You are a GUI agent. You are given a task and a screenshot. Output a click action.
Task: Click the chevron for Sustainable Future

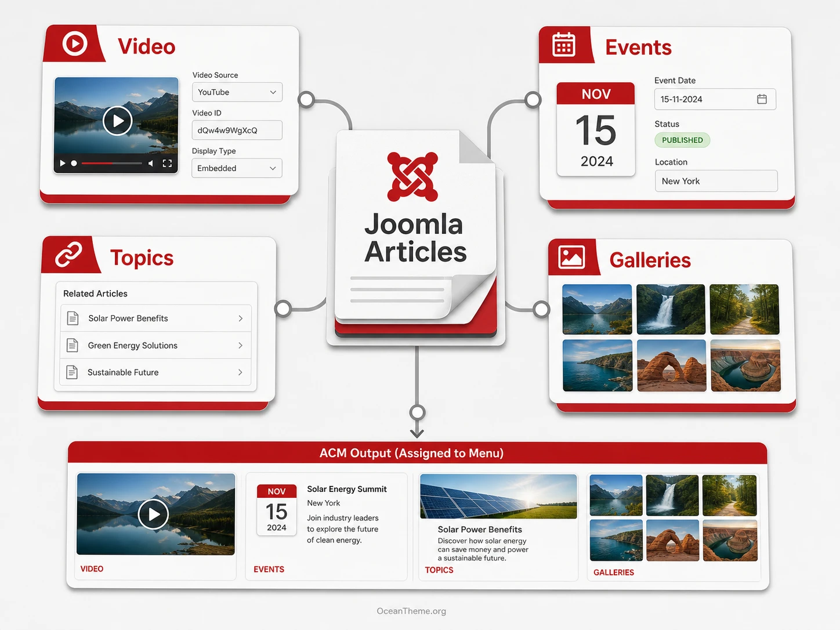(x=240, y=372)
